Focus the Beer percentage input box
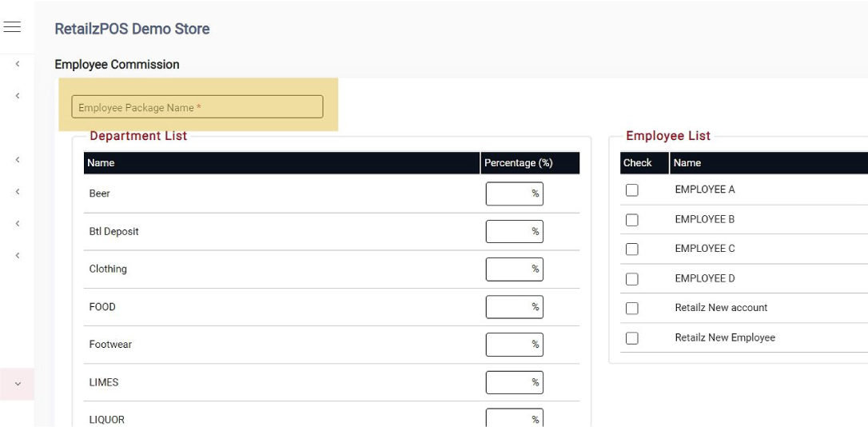 click(513, 194)
